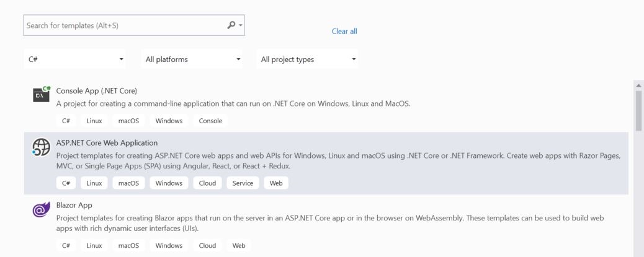Click the Console tag
The image size is (644, 257).
[210, 121]
